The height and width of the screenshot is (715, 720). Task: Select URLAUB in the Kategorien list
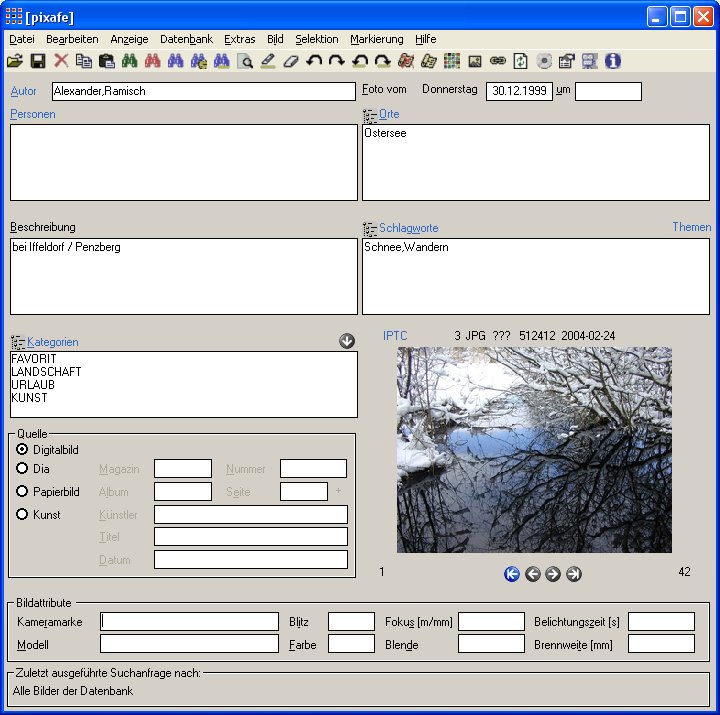[x=33, y=384]
